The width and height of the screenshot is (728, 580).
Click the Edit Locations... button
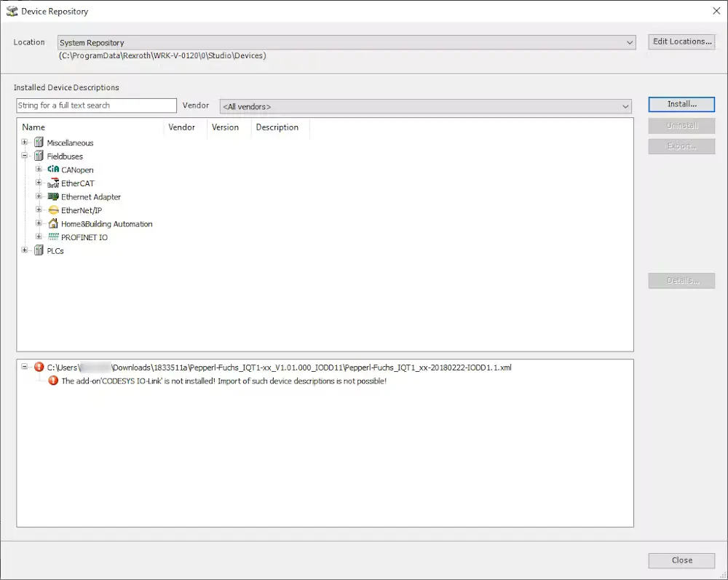[681, 41]
